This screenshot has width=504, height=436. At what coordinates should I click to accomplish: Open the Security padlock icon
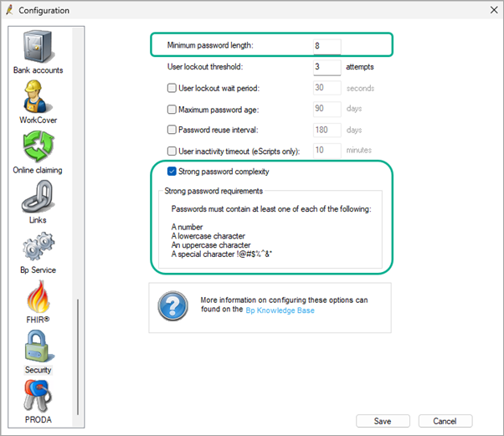coord(39,346)
